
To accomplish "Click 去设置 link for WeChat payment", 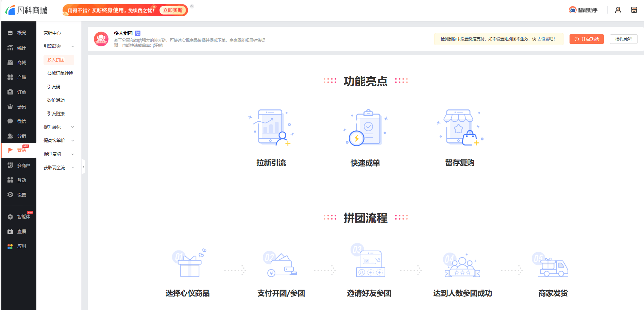I will pyautogui.click(x=543, y=39).
